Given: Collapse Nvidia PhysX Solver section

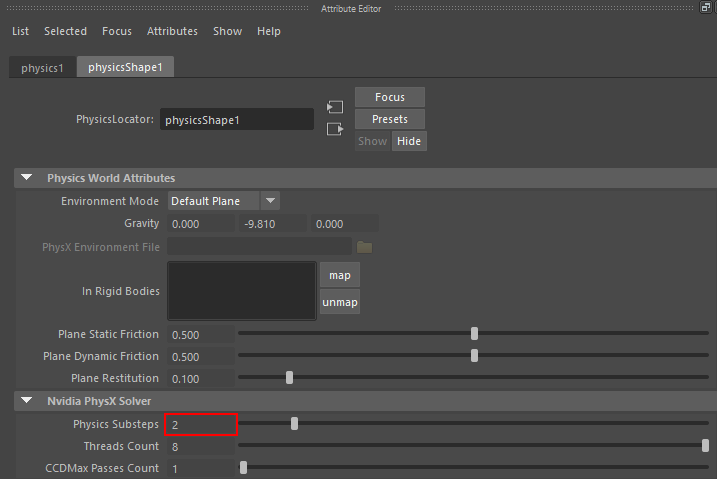Looking at the screenshot, I should 27,400.
